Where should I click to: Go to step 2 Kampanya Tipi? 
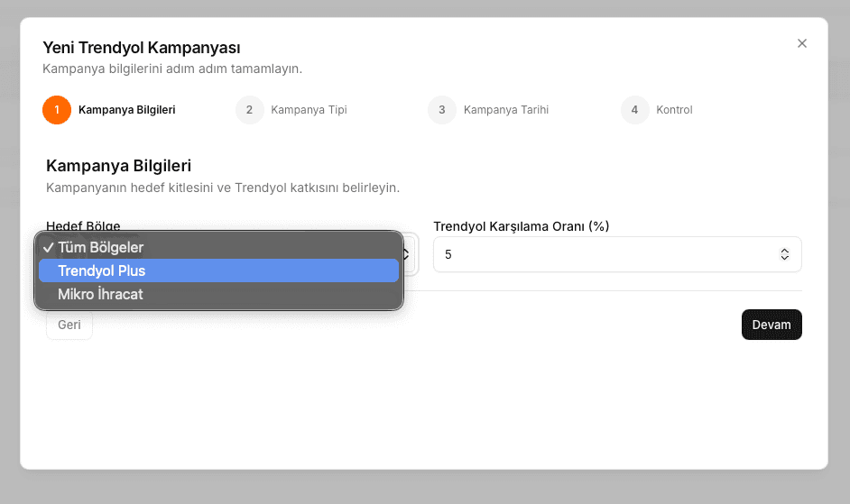point(291,110)
